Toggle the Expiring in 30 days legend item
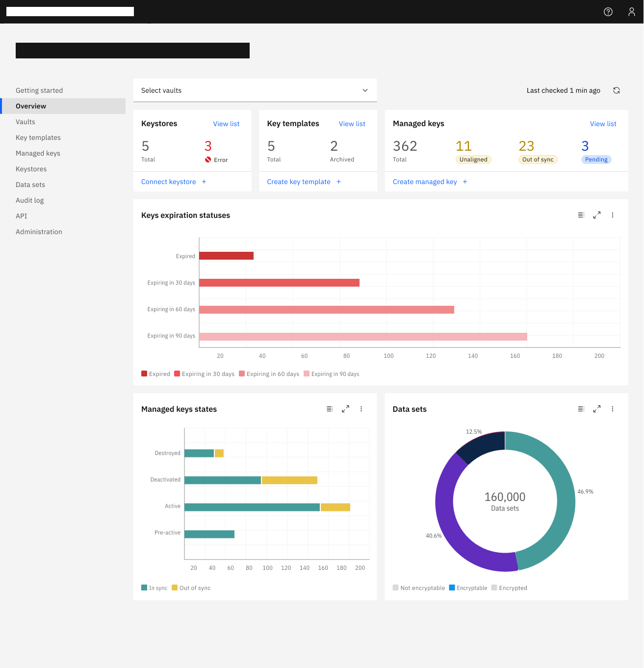Viewport: 644px width, 668px height. tap(205, 374)
